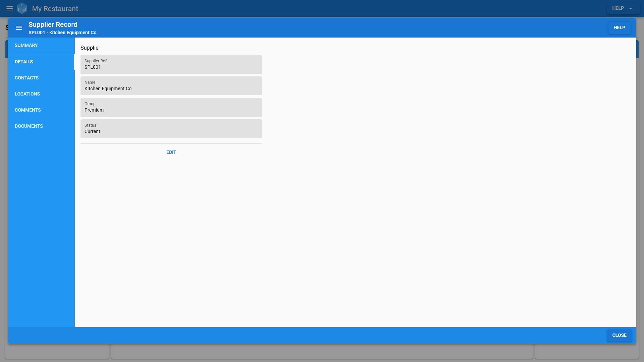Screen dimensions: 644x362
Task: Expand the HELP dropdown menu
Action: 622,8
